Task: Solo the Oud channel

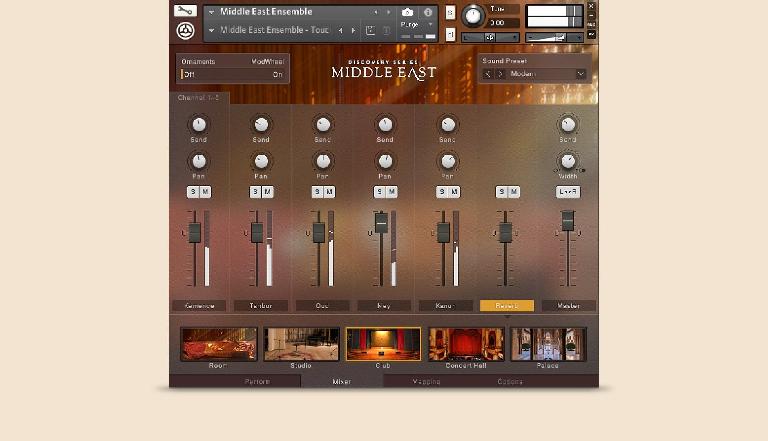Action: tap(317, 192)
